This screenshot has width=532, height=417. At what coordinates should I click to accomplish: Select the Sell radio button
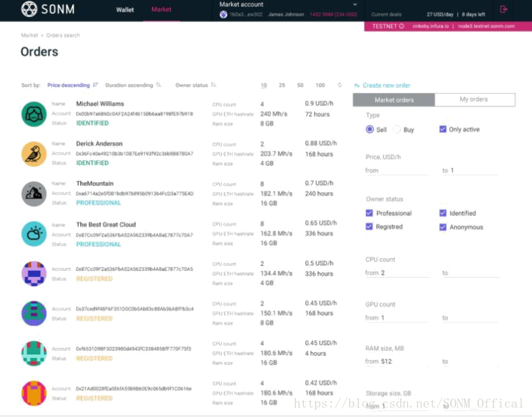(x=370, y=129)
